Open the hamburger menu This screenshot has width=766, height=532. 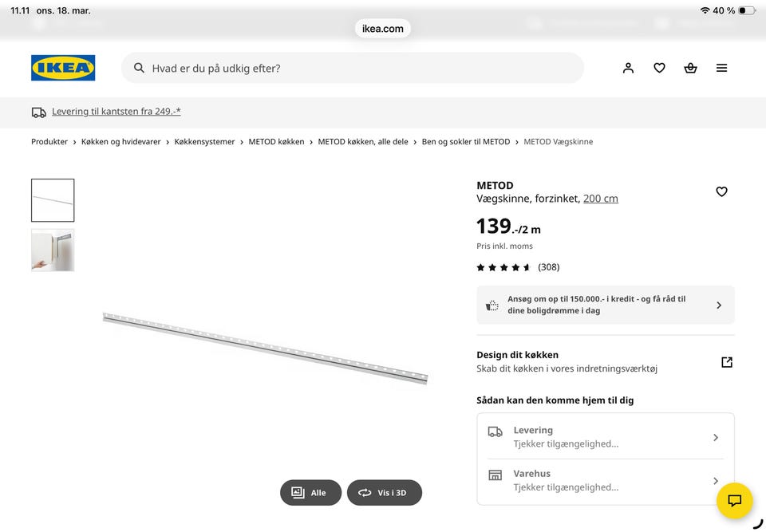[721, 68]
